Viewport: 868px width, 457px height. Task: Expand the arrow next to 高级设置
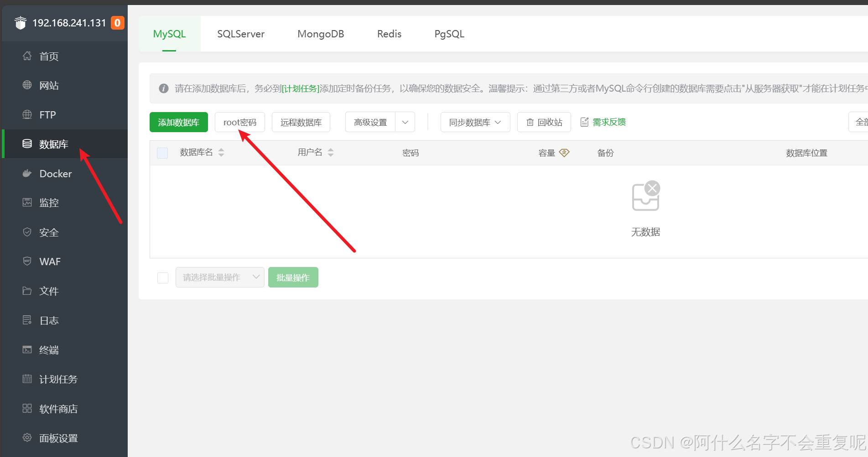[405, 122]
